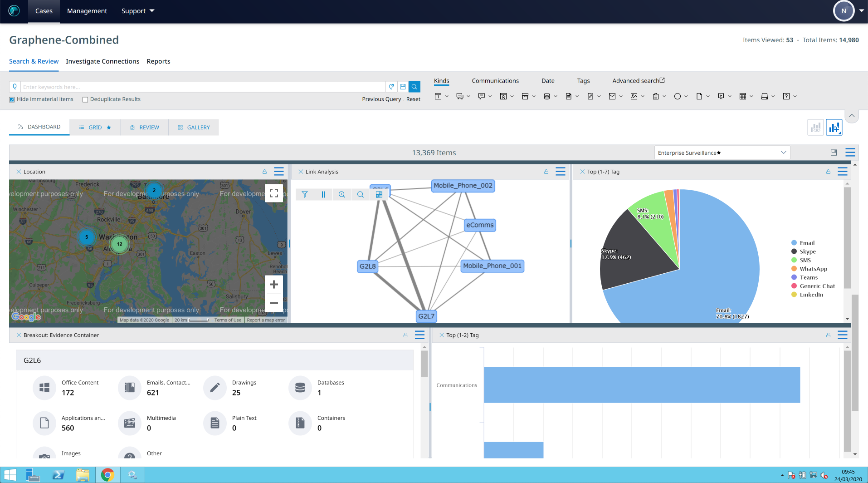Expand the Support menu
Screen dimensions: 868x483
pos(137,11)
